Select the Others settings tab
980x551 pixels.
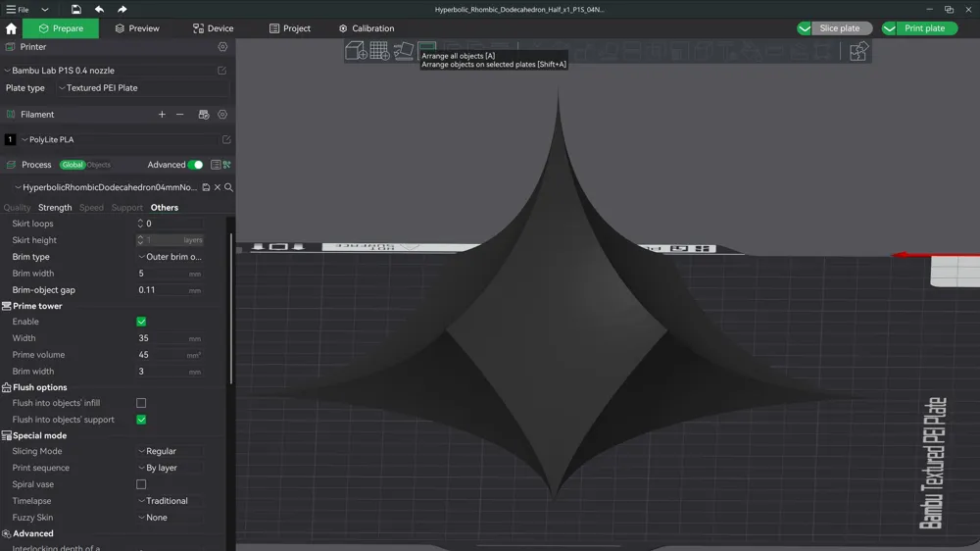pos(165,208)
